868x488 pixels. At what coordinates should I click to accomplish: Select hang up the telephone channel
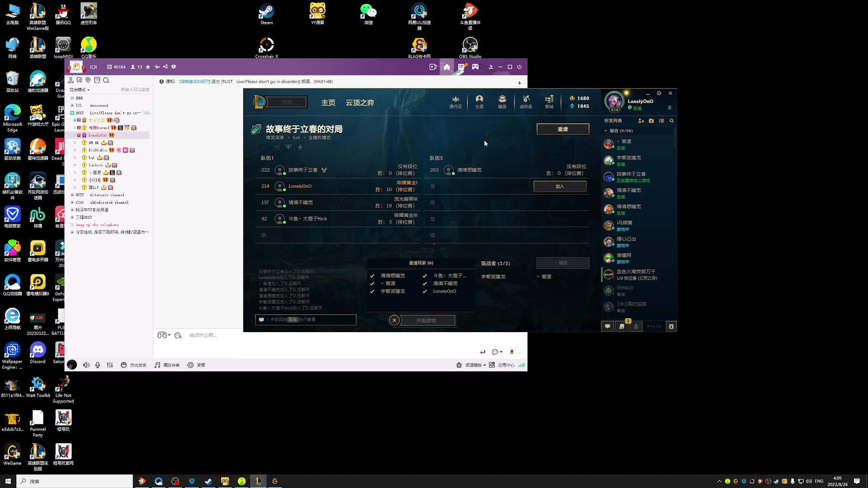click(97, 225)
